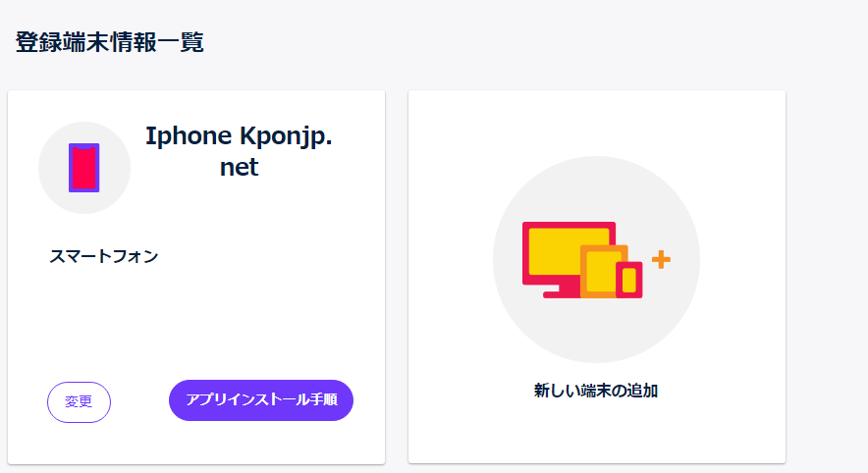Click the small red phone icon beside the tablet

point(629,280)
